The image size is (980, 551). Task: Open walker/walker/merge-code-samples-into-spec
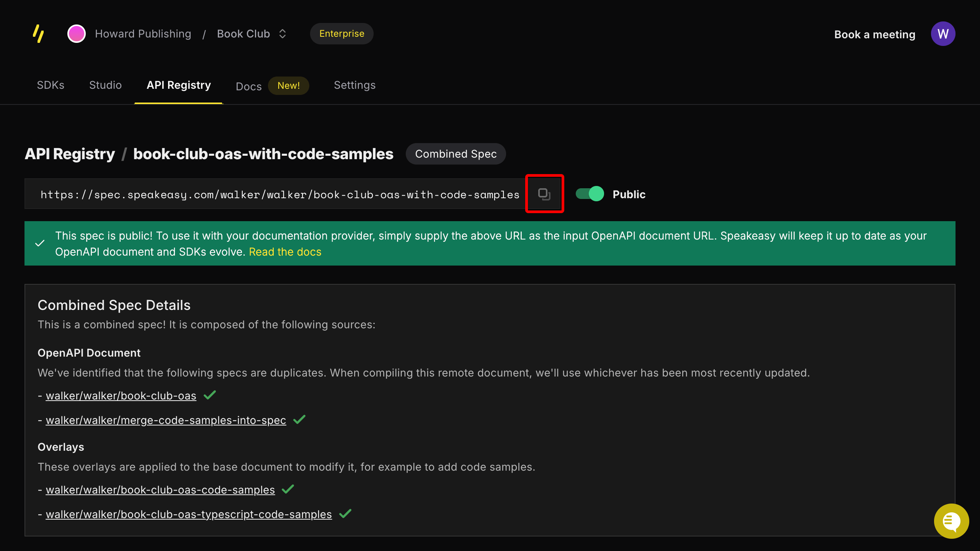(x=165, y=420)
